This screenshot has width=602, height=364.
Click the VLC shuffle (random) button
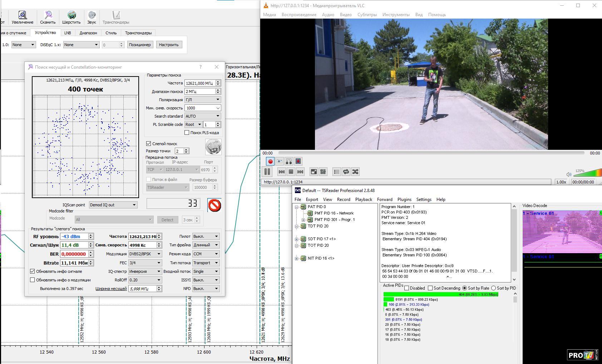[355, 172]
